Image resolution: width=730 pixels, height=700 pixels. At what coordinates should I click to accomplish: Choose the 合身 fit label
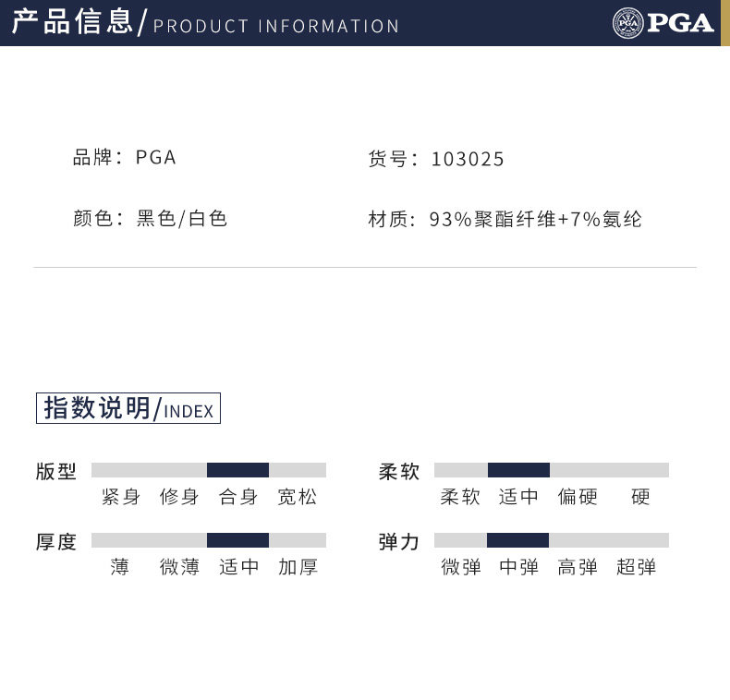(x=238, y=497)
